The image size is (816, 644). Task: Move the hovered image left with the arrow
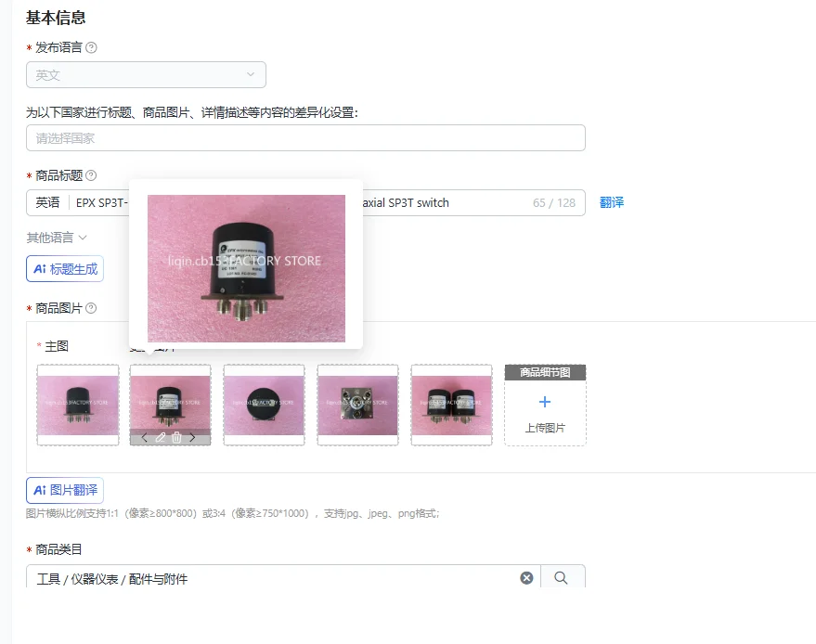tap(145, 438)
